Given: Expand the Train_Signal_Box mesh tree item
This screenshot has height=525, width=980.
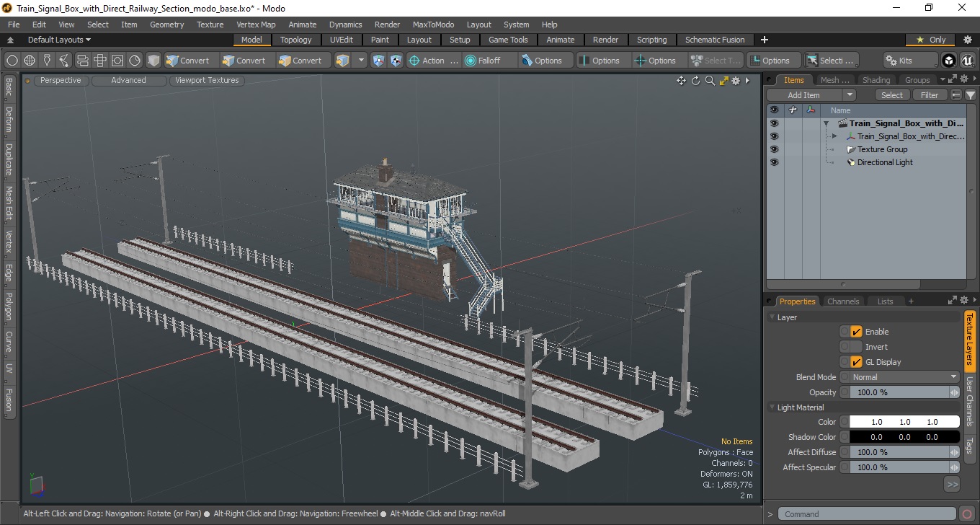Looking at the screenshot, I should pos(834,136).
